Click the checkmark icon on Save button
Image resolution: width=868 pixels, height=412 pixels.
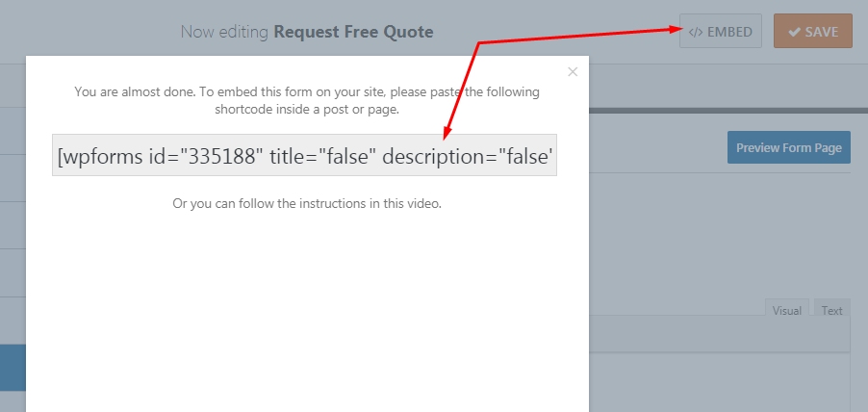point(794,32)
